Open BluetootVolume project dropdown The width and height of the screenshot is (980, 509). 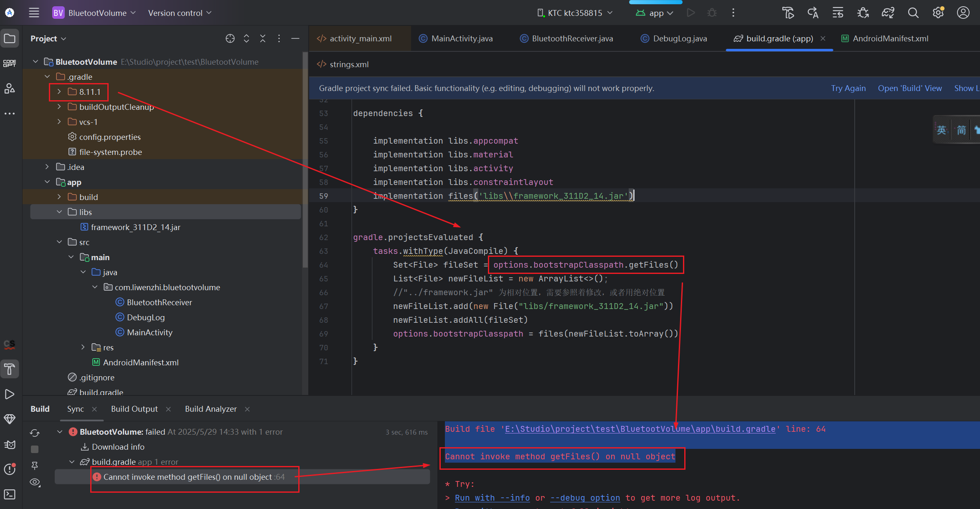[x=94, y=13]
